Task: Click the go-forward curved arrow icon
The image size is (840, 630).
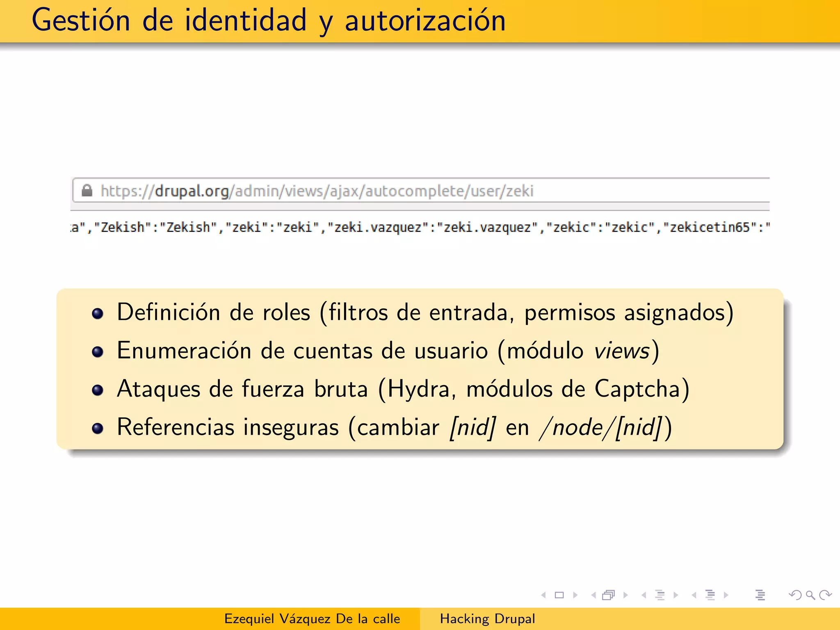Action: pyautogui.click(x=825, y=595)
